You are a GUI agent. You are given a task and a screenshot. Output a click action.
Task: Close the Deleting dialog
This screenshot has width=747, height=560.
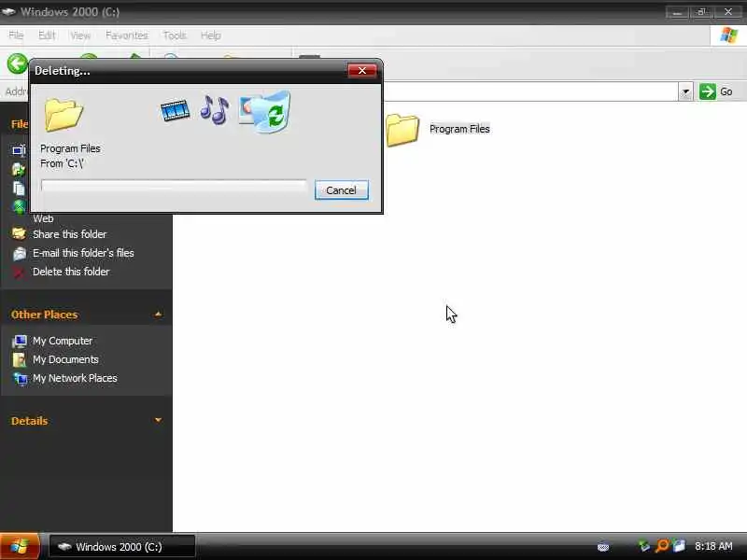tap(362, 71)
